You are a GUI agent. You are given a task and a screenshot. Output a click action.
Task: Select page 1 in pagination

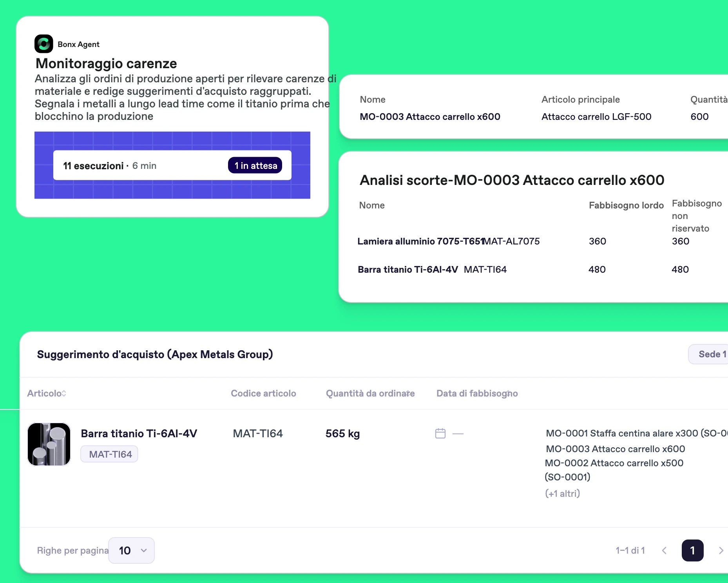pos(692,550)
